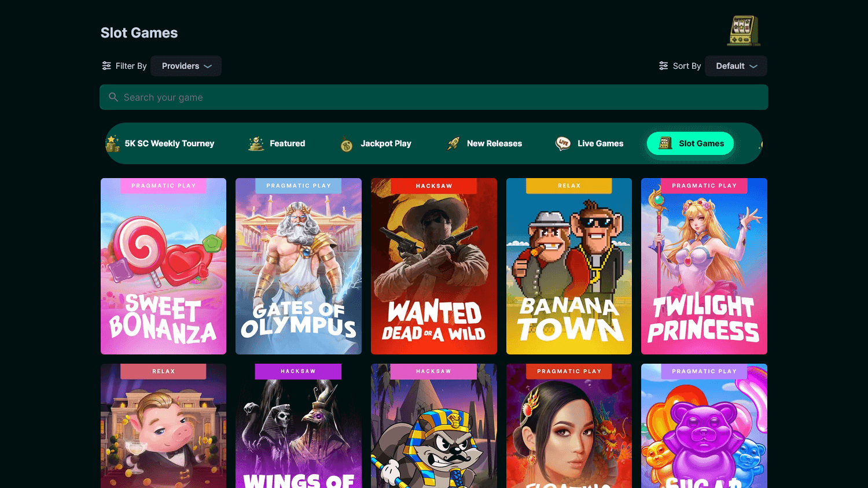Click the Slot Games page heading
Image resolution: width=868 pixels, height=488 pixels.
[139, 33]
